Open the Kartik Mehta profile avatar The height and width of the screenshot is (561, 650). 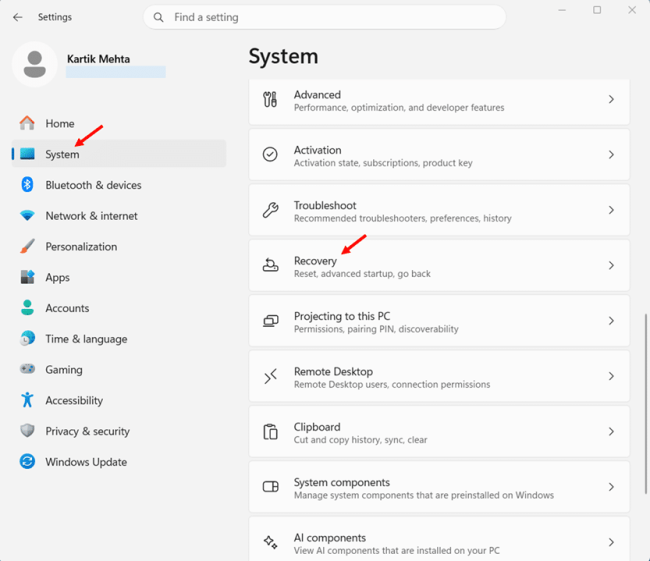[x=35, y=64]
